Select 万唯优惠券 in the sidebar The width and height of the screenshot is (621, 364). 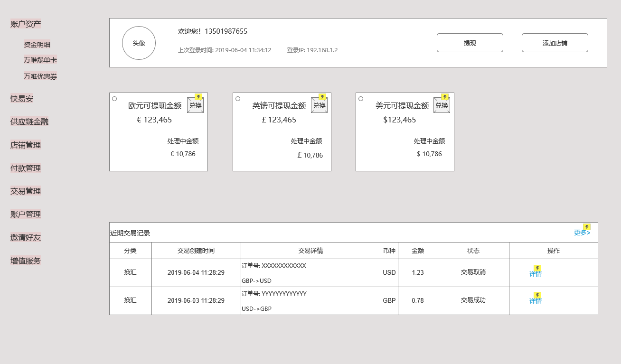[x=40, y=76]
